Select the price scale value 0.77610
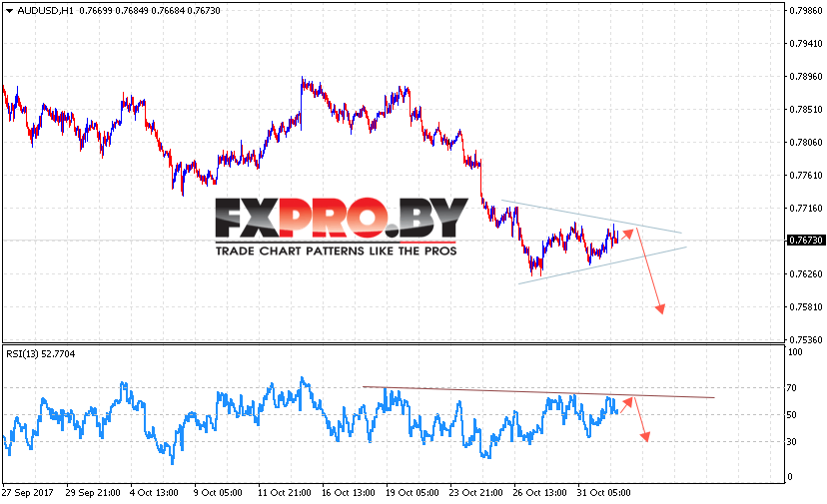827x504 pixels. 806,176
